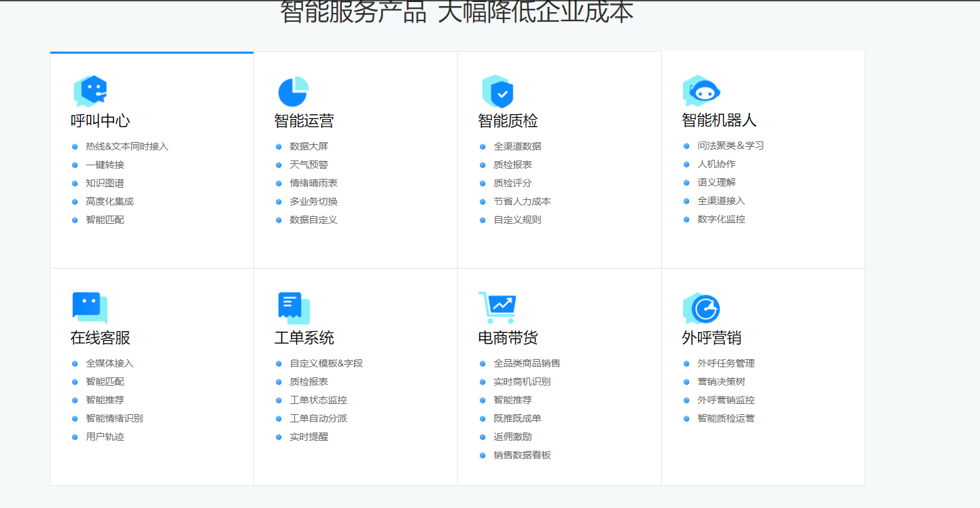Click the 智能机器人 robot head icon
The image size is (980, 508).
click(x=701, y=91)
